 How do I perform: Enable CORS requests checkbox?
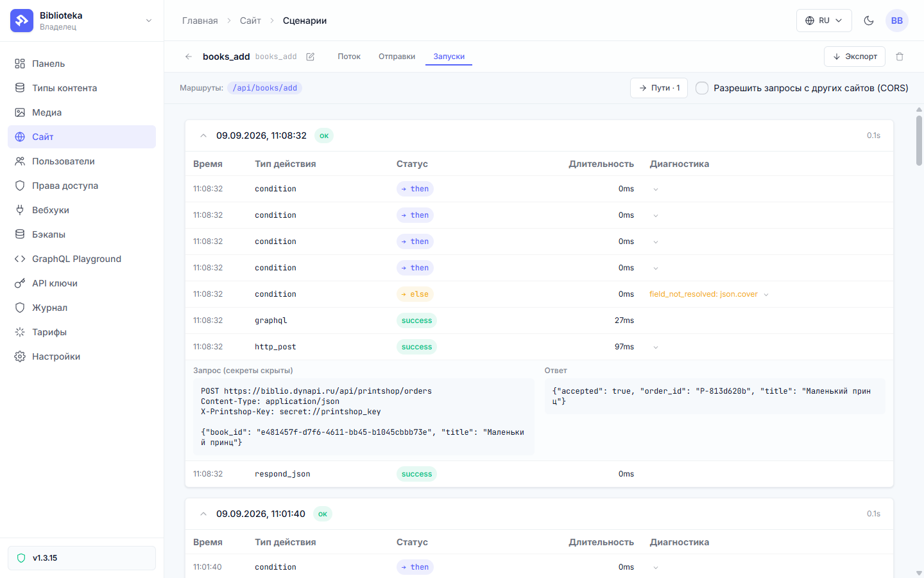pos(702,88)
